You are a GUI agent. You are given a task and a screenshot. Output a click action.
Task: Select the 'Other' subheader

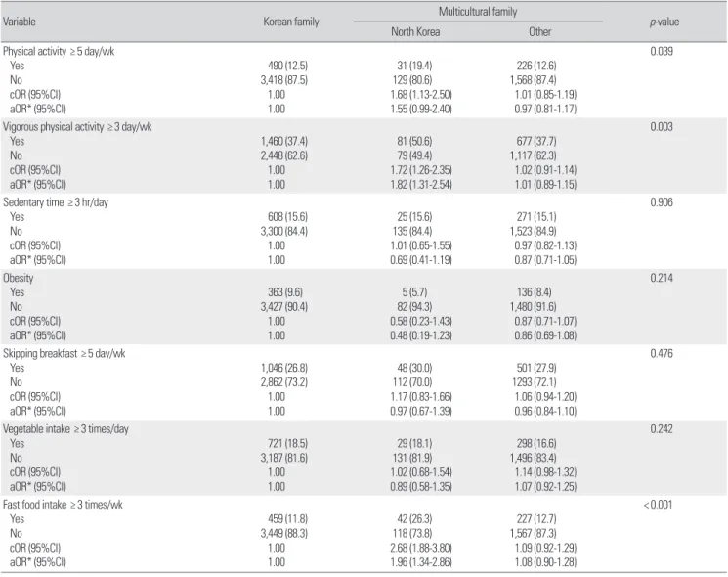click(x=540, y=32)
